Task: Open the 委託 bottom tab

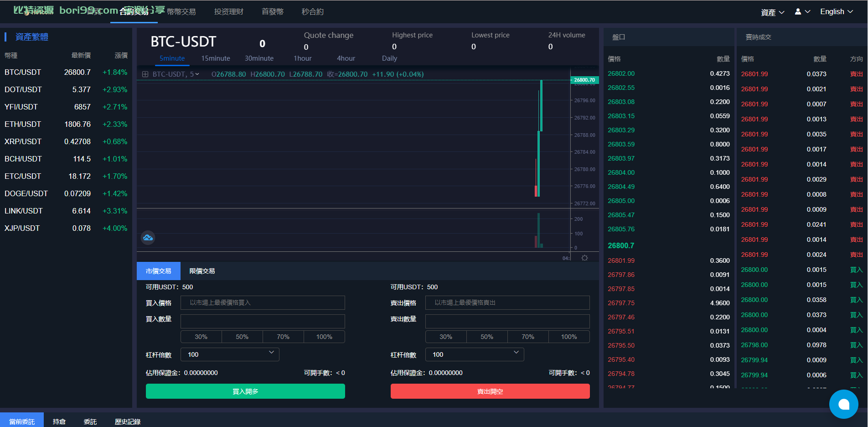Action: click(90, 421)
